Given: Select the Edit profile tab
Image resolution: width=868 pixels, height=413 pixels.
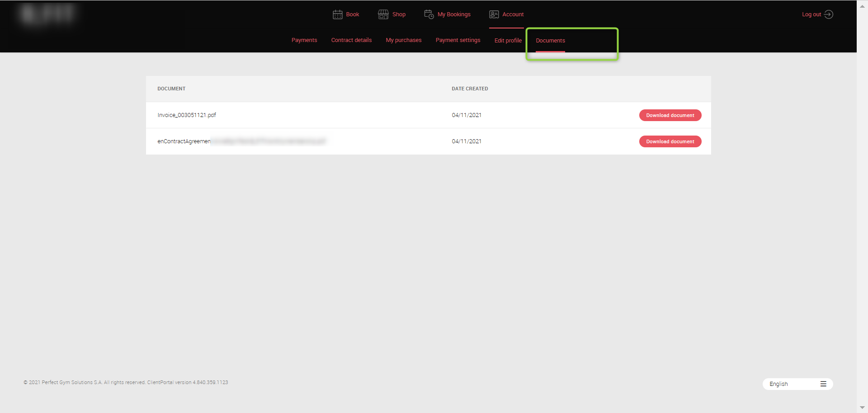Looking at the screenshot, I should pyautogui.click(x=508, y=41).
